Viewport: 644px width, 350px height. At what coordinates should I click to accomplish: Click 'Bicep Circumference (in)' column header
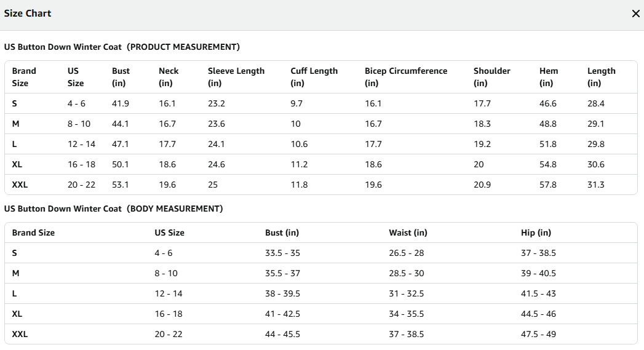click(x=406, y=77)
